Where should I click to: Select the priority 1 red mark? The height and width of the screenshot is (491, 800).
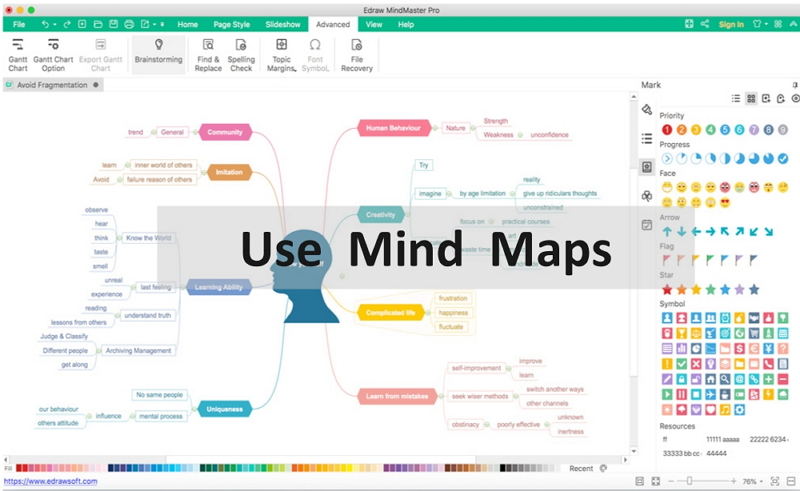point(667,129)
